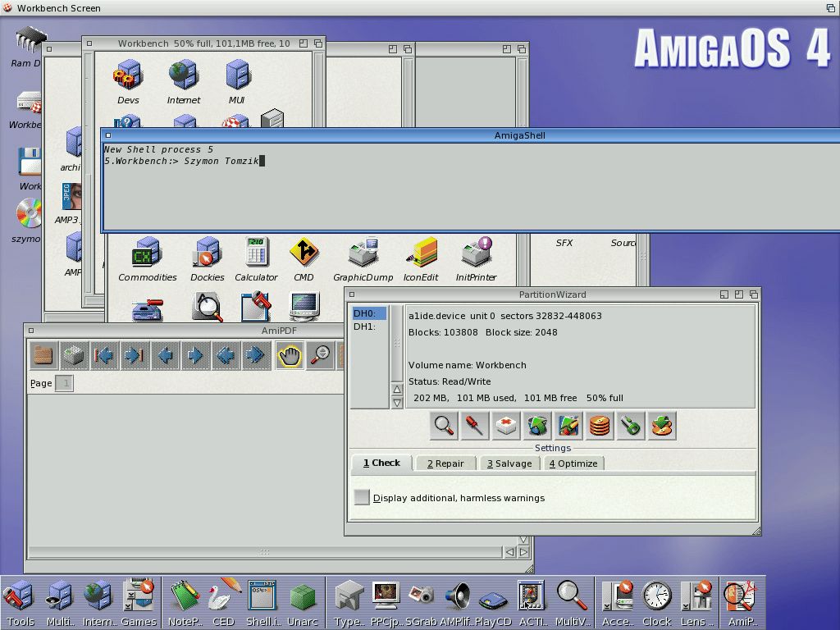This screenshot has width=840, height=630.
Task: Launch SGrab camera icon in the dock
Action: [x=421, y=603]
